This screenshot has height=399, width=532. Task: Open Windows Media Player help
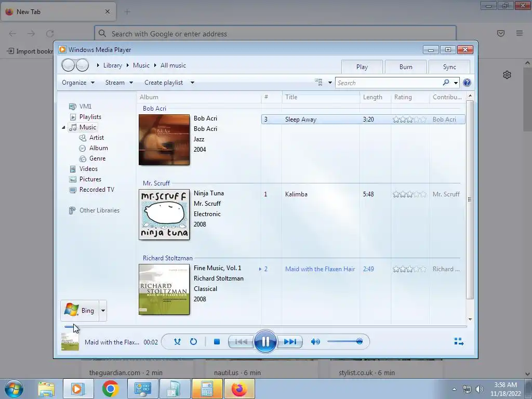pyautogui.click(x=467, y=83)
